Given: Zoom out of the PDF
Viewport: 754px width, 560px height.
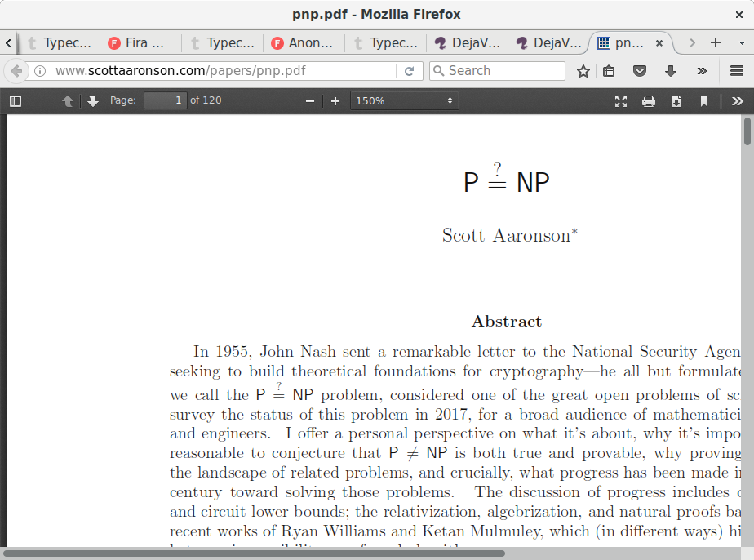Looking at the screenshot, I should coord(310,101).
